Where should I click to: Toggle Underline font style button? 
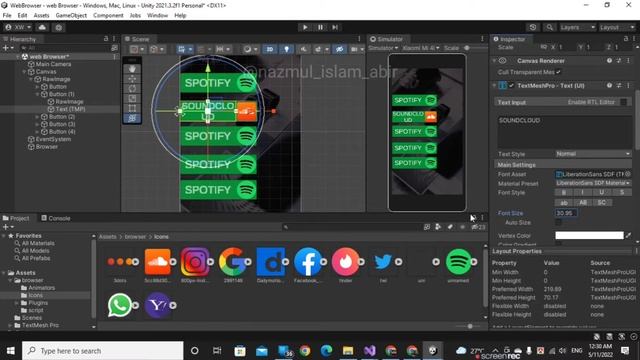coord(601,193)
